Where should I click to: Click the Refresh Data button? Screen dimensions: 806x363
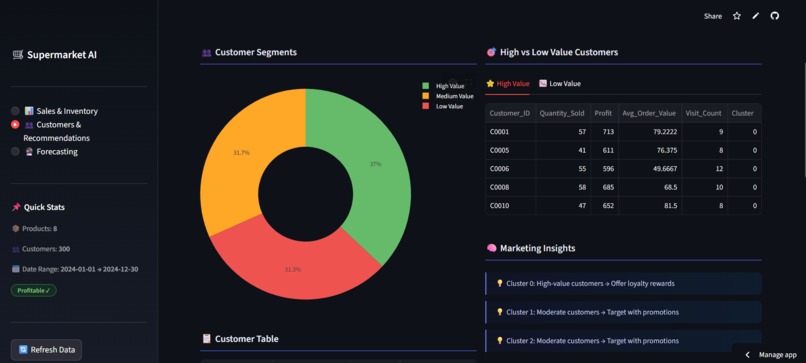[46, 350]
